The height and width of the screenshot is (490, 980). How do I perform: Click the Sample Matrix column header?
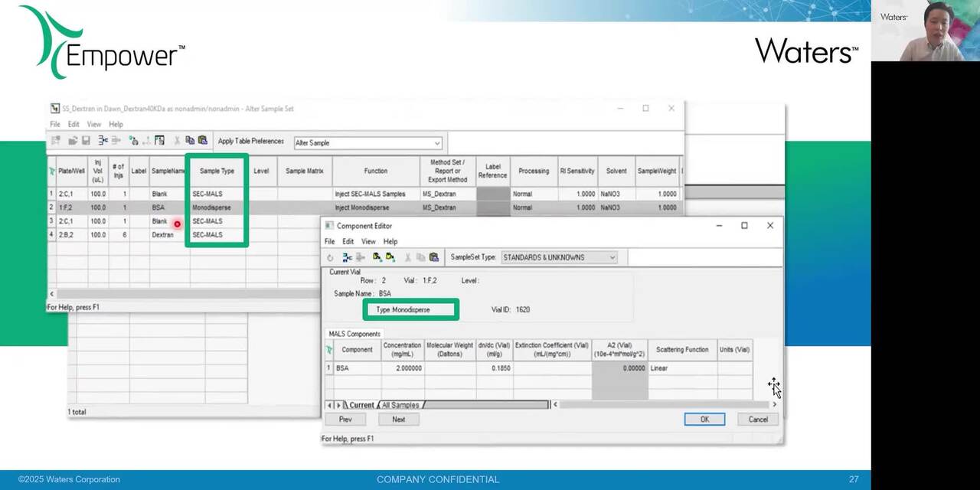305,171
